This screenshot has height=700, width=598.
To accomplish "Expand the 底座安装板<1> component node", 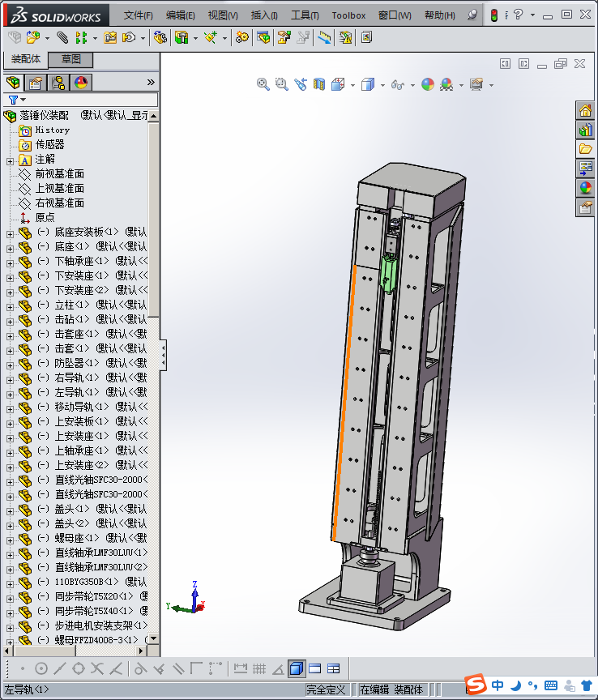I will pos(10,234).
